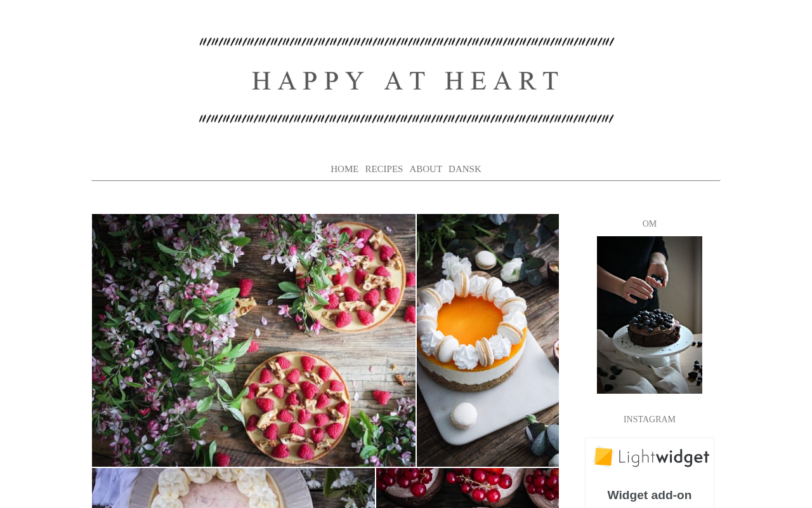Screen dimensions: 812x508
Task: Open the raspberry tarts photo
Action: [x=254, y=340]
